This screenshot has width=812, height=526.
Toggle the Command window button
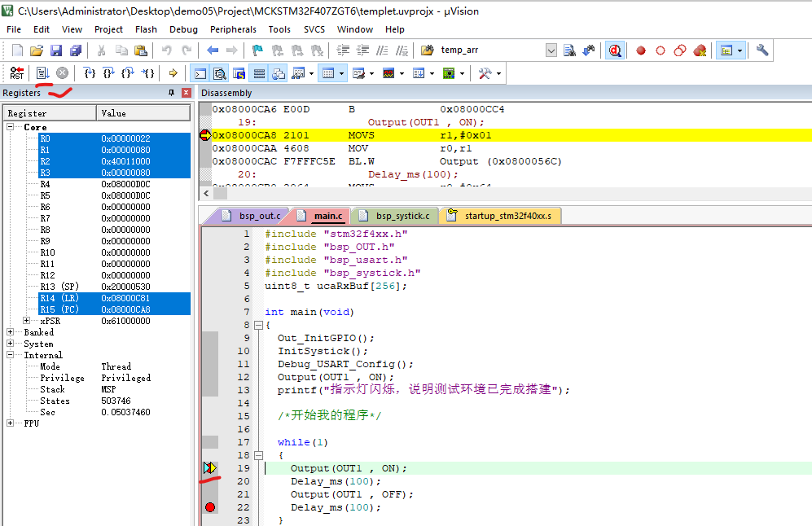point(200,73)
